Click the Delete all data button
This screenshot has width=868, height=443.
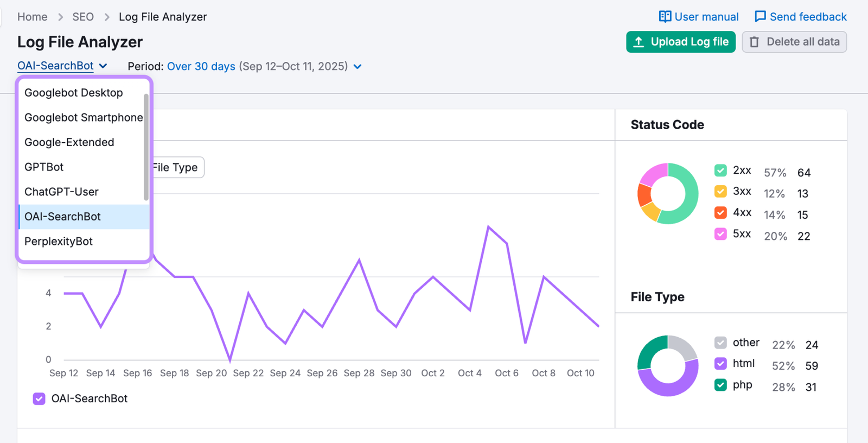click(x=794, y=42)
